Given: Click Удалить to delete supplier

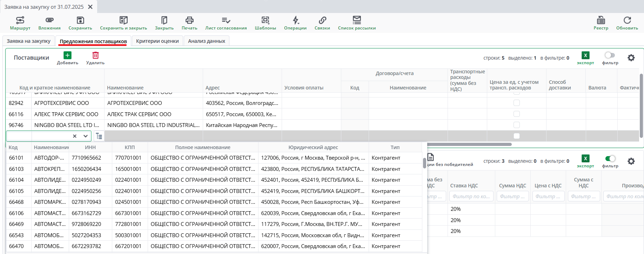Looking at the screenshot, I should (x=95, y=58).
